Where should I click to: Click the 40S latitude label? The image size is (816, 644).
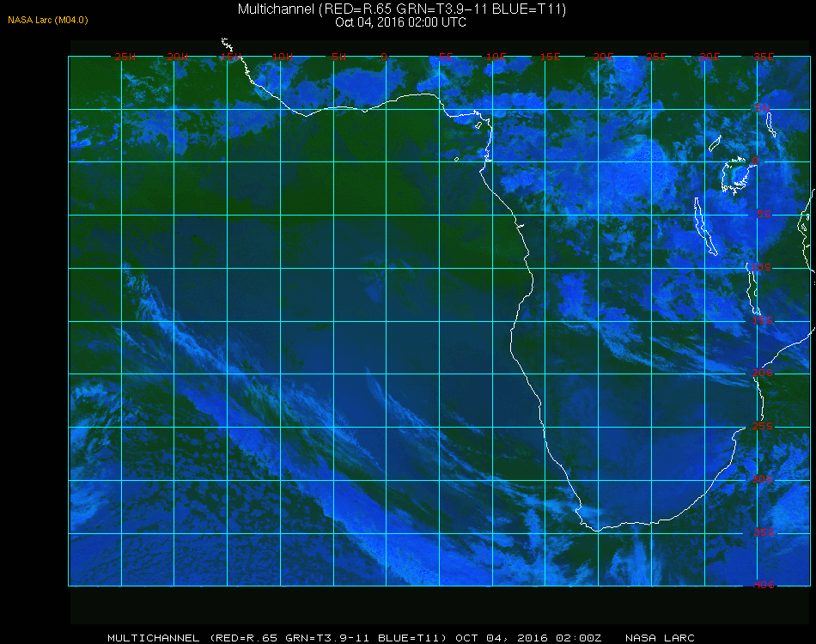[764, 586]
